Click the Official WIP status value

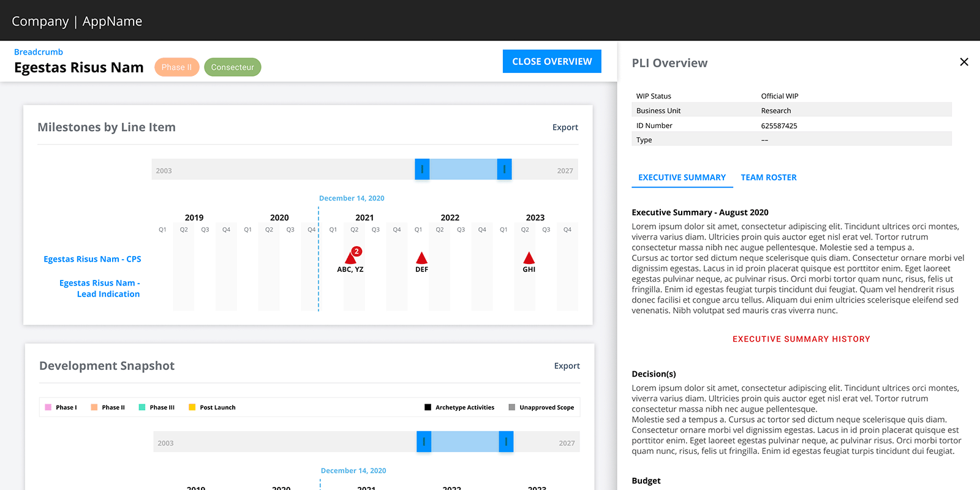click(x=780, y=96)
